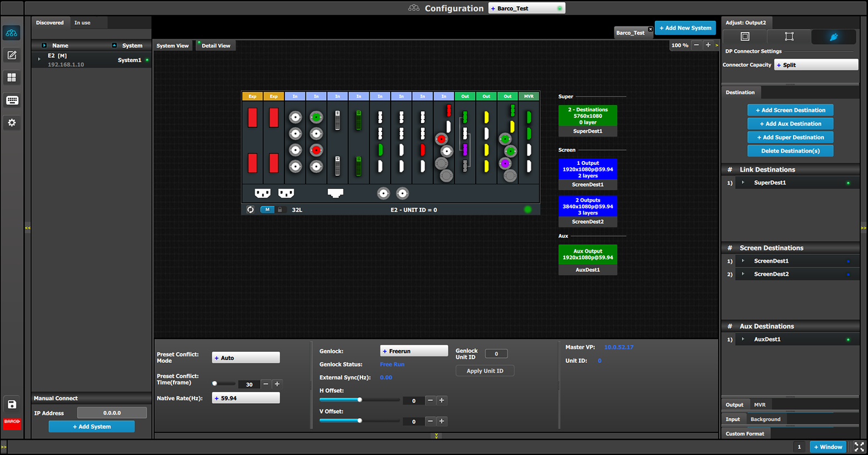
Task: Collapse the bottom panel with the yellow chevron
Action: tap(436, 436)
